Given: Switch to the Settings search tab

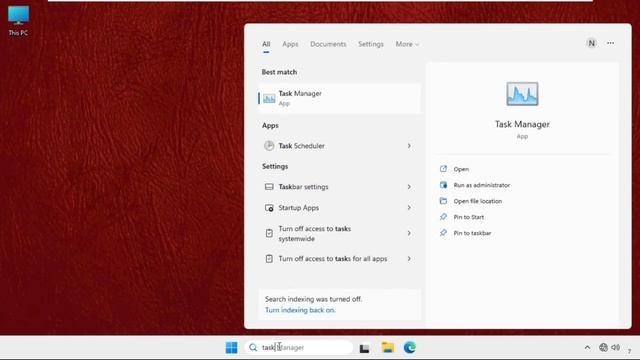Looking at the screenshot, I should click(x=371, y=44).
